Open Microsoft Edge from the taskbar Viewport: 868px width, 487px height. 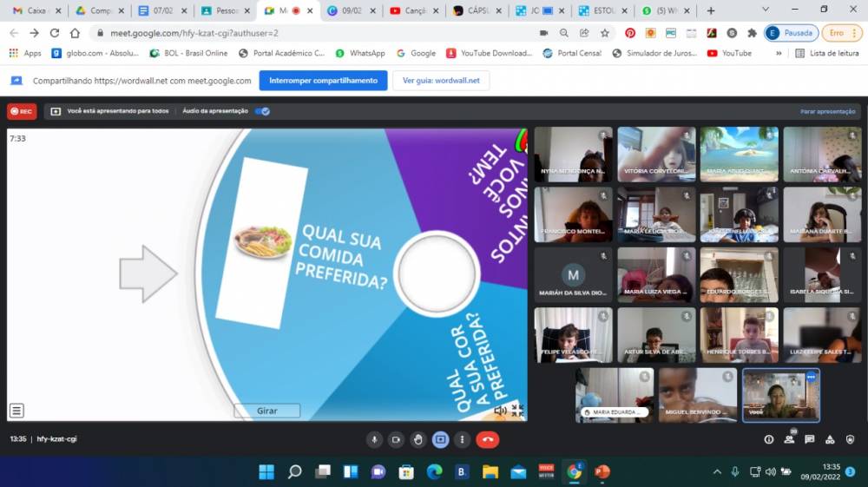[x=434, y=472]
